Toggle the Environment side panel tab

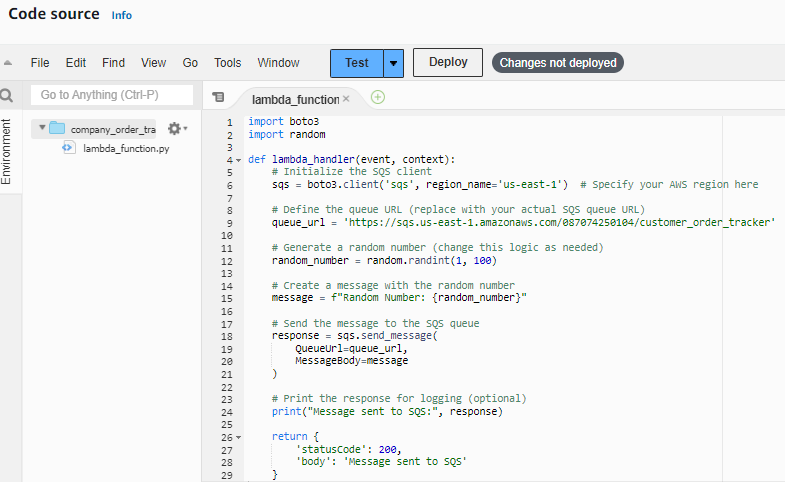point(6,151)
